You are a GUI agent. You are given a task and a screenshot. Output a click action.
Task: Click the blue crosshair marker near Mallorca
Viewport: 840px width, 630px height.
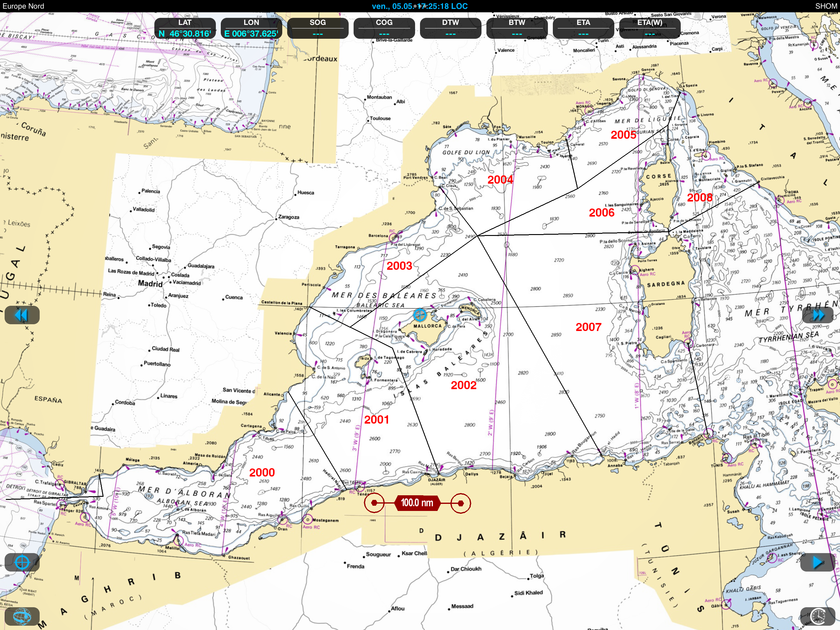[420, 315]
